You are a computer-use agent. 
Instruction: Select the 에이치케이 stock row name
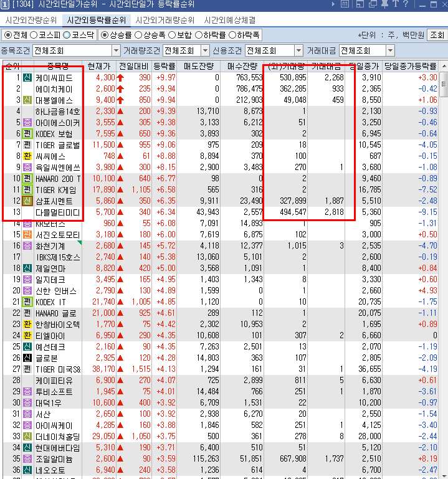[54, 89]
